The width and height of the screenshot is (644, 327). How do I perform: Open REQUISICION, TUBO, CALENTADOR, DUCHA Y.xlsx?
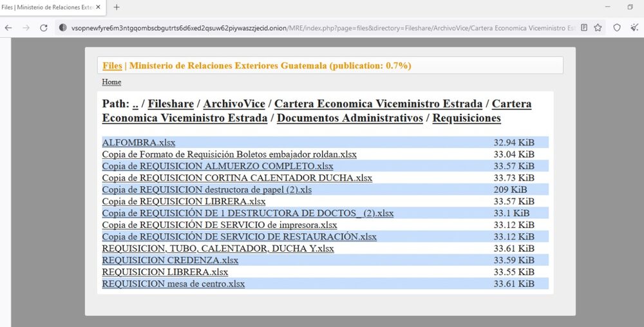(218, 248)
